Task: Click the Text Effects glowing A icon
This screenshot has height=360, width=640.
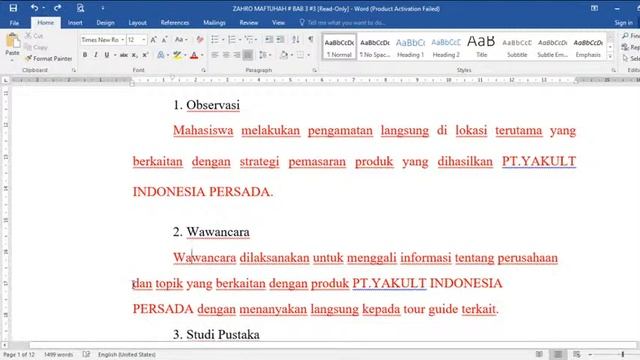Action: tap(161, 55)
